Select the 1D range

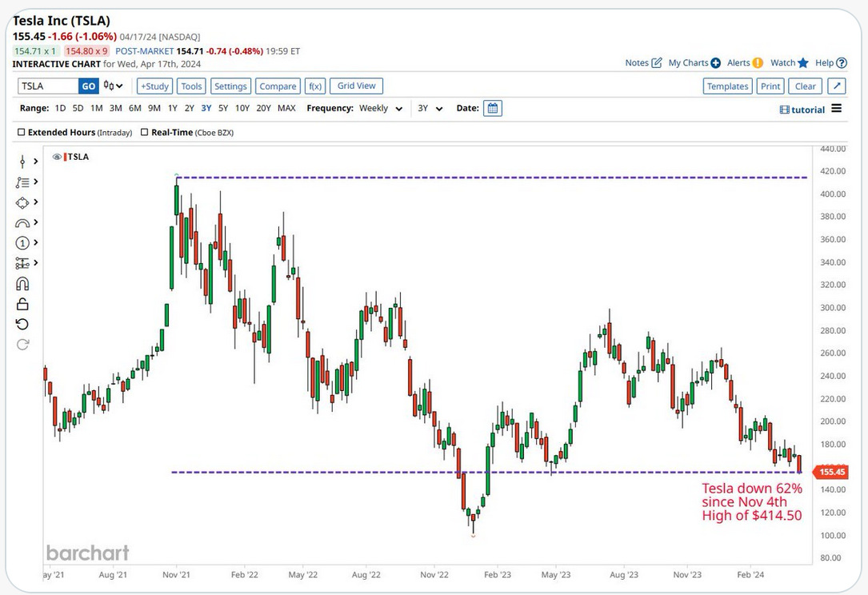point(60,109)
